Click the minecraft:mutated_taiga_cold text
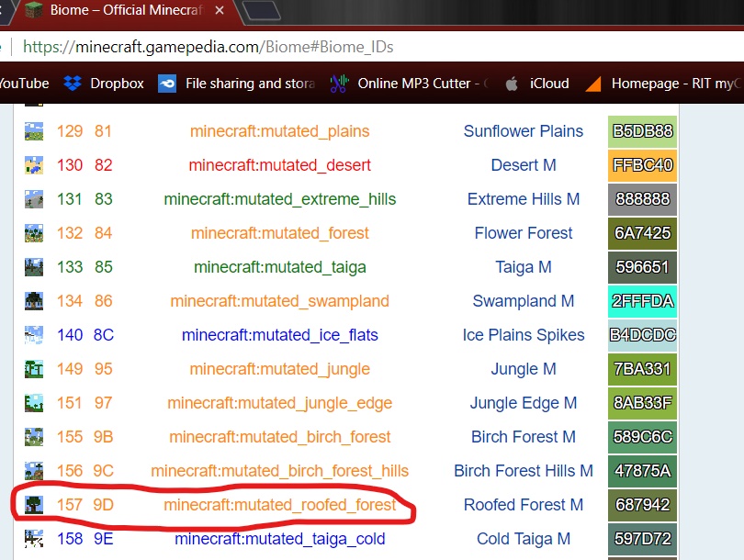 [x=279, y=539]
